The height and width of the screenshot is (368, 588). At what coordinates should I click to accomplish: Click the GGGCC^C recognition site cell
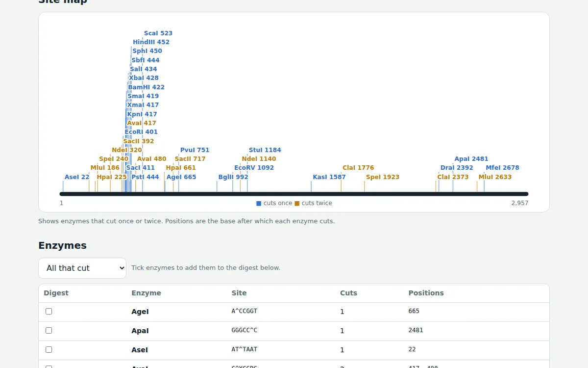[245, 330]
